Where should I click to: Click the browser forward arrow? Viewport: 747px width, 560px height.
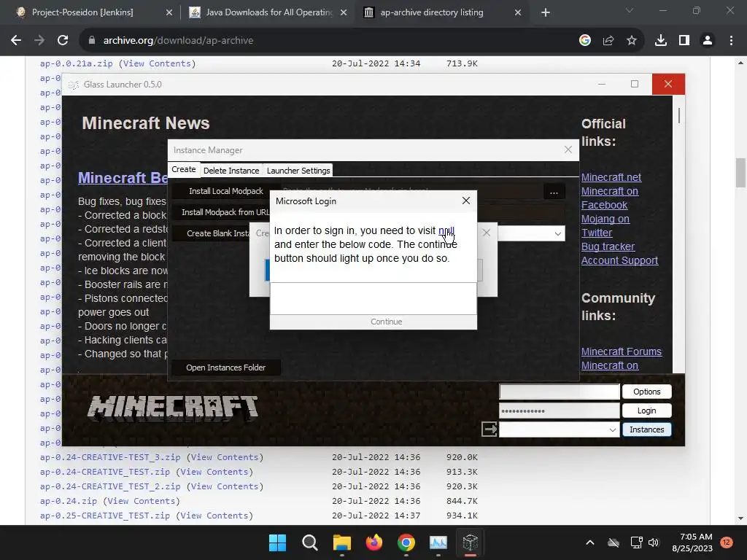pyautogui.click(x=39, y=41)
